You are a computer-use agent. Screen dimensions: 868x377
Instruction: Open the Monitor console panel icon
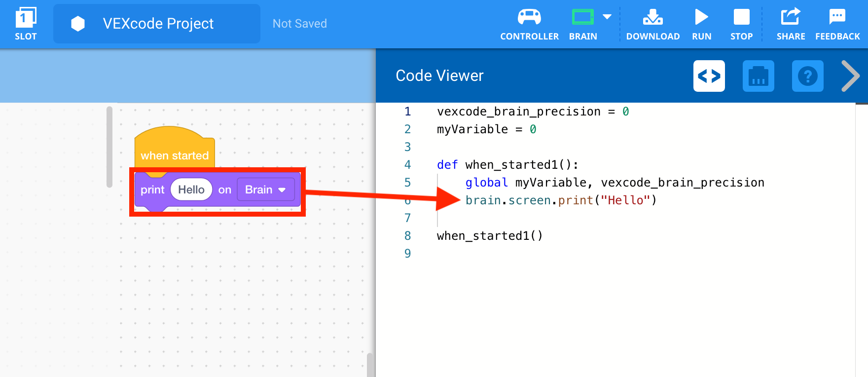pyautogui.click(x=758, y=76)
